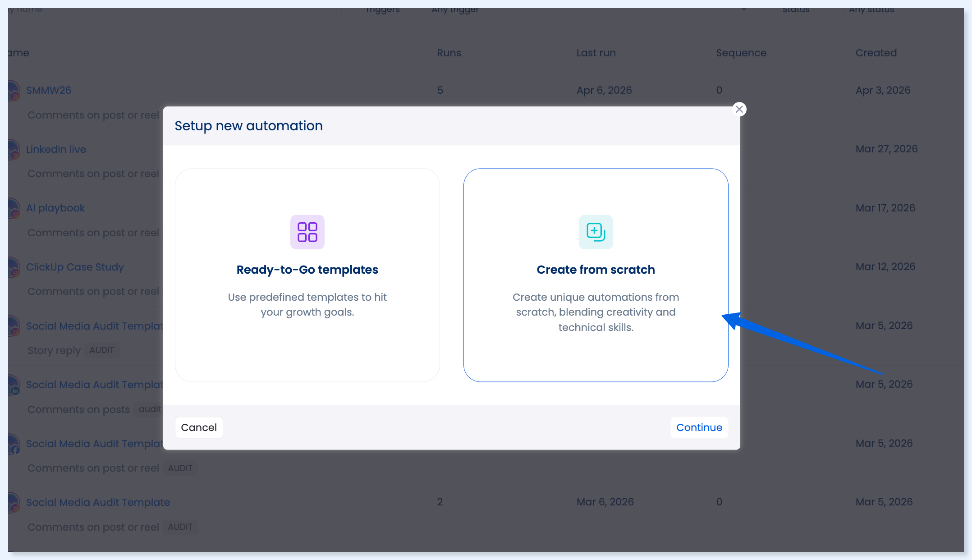
Task: Click the Runs column header
Action: coord(449,53)
